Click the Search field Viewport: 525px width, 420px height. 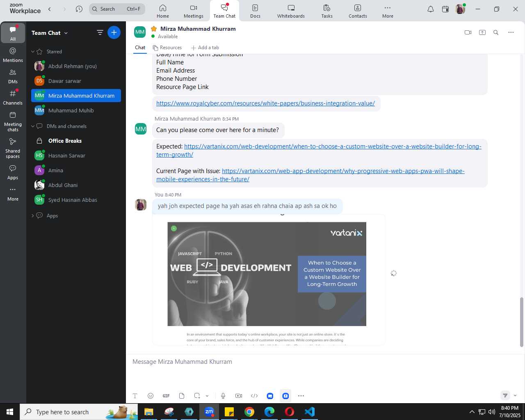coord(117,9)
